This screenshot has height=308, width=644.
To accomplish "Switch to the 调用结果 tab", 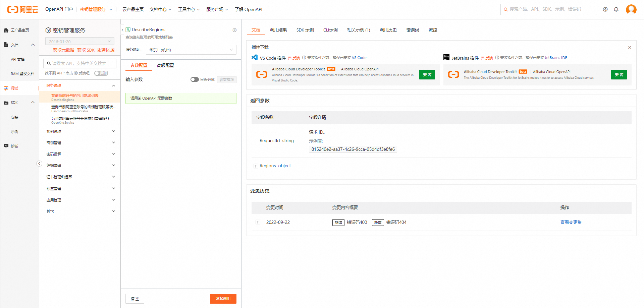I will (x=278, y=30).
